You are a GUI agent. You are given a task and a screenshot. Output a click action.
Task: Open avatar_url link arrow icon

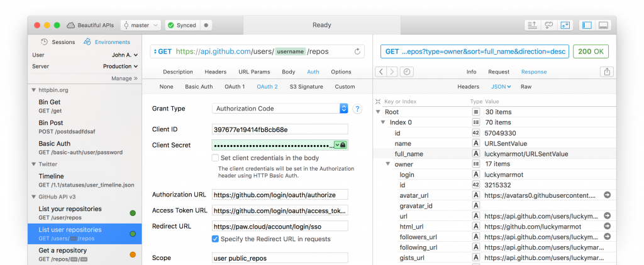pos(607,195)
